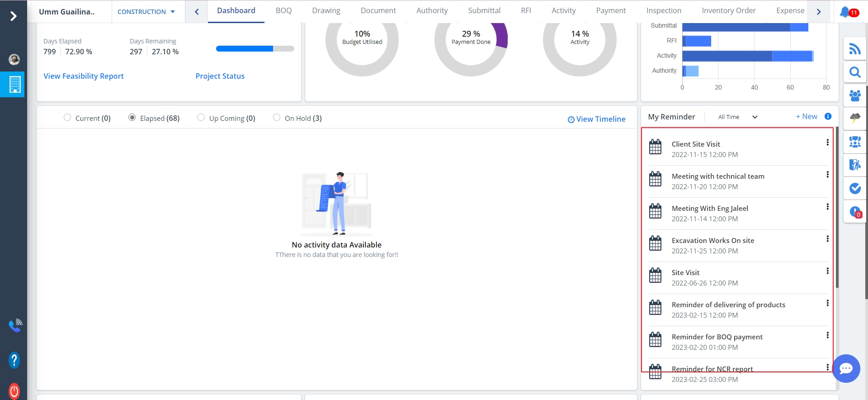Select the On Hold (3) radio button

[x=277, y=118]
